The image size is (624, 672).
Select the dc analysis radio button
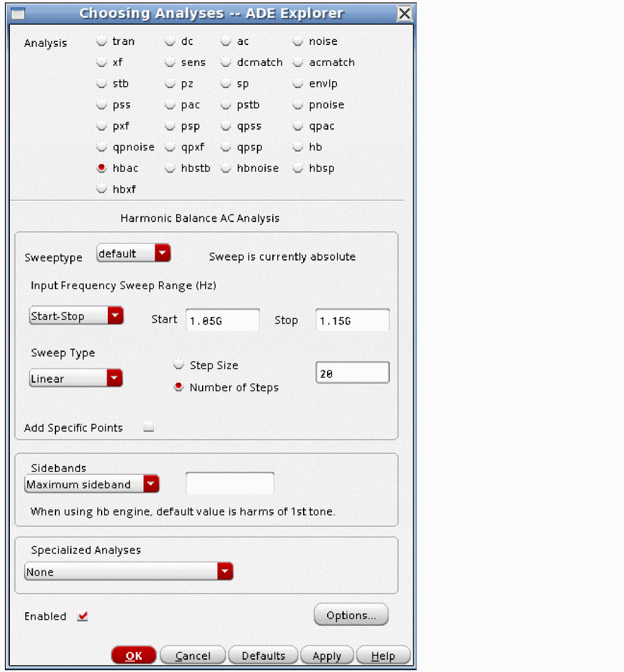[x=170, y=41]
